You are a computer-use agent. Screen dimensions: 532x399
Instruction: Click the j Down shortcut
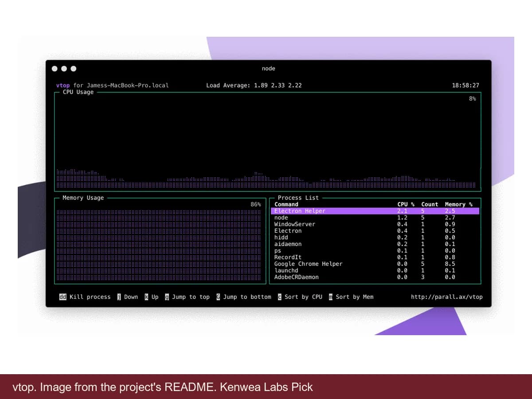[128, 297]
